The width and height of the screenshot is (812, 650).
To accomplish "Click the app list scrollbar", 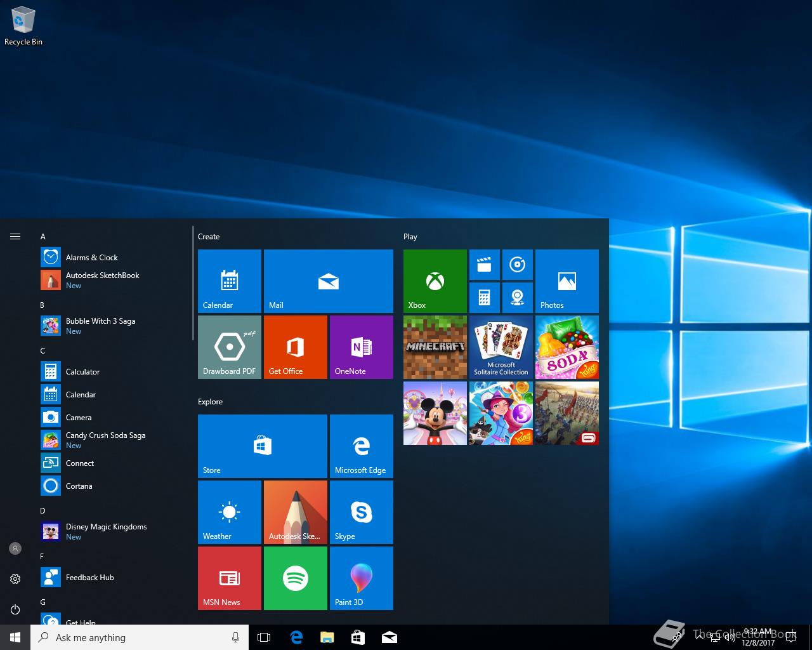I will (192, 284).
